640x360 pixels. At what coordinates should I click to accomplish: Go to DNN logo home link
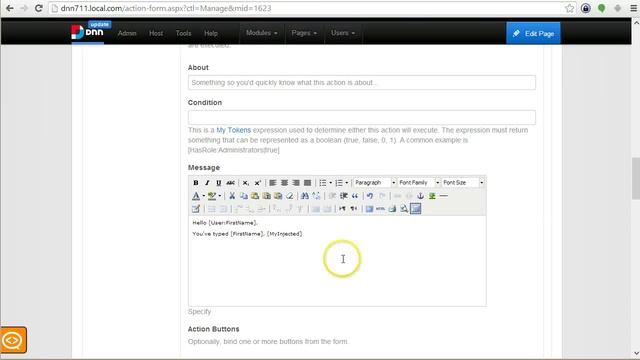[87, 32]
